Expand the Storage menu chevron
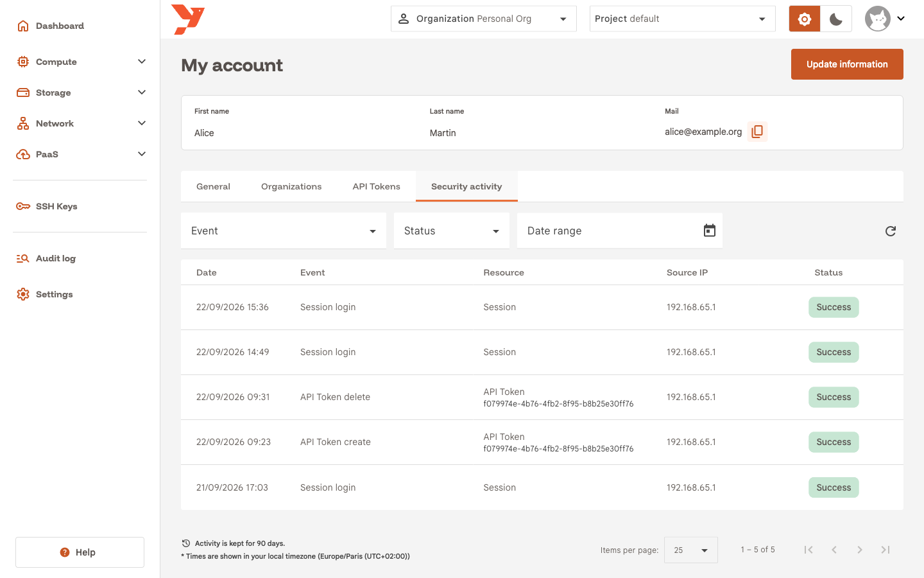 click(x=142, y=92)
